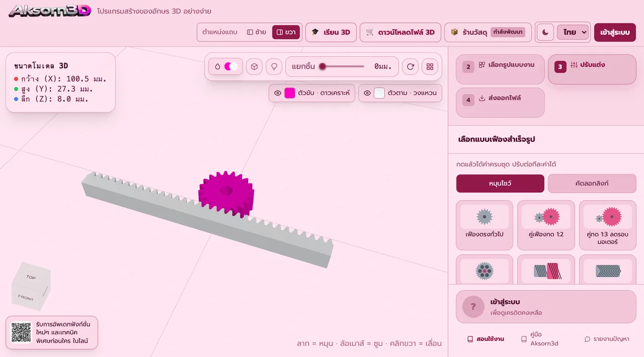Click the lightbulb lighting icon

pos(274,66)
